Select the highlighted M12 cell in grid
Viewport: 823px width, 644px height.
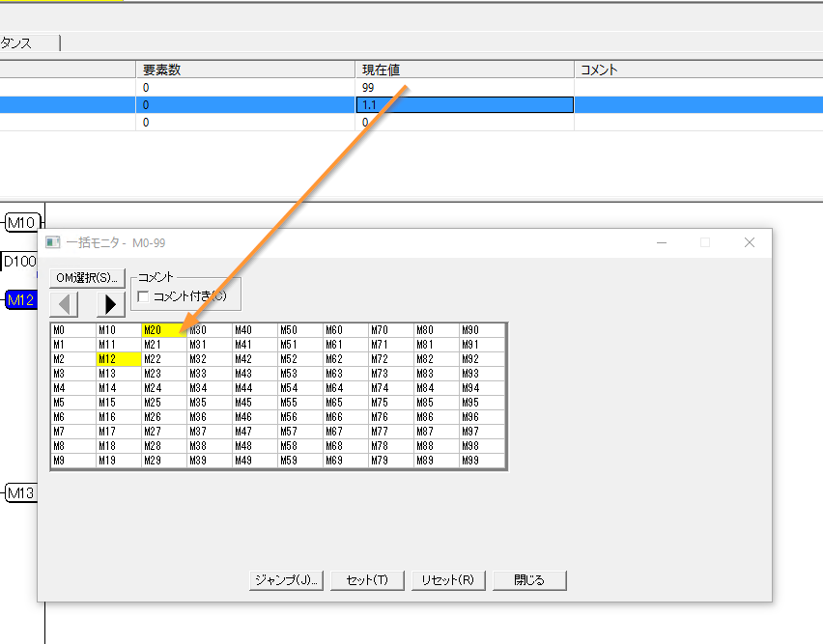[x=117, y=359]
